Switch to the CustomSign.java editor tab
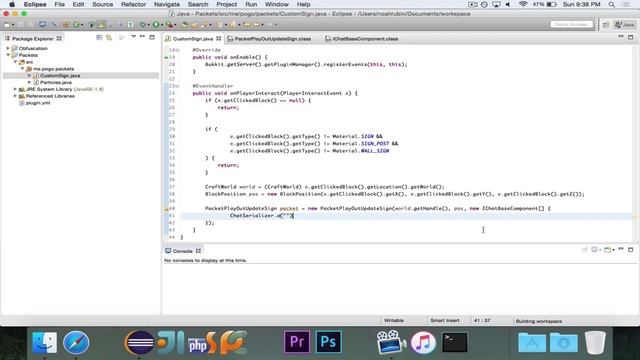The image size is (640, 360). 193,39
